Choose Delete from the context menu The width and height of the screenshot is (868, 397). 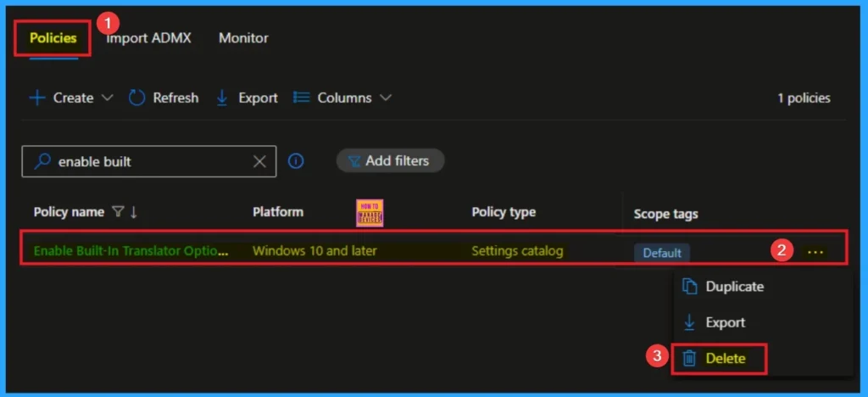(x=726, y=359)
